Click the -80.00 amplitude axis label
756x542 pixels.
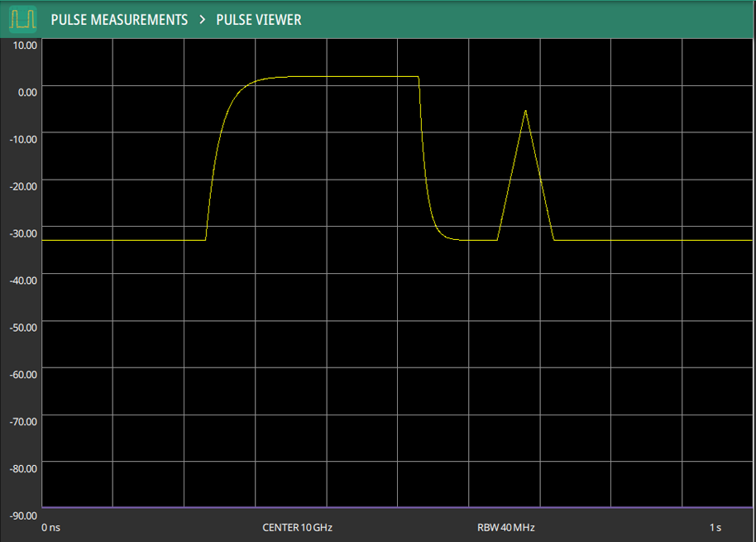point(23,468)
